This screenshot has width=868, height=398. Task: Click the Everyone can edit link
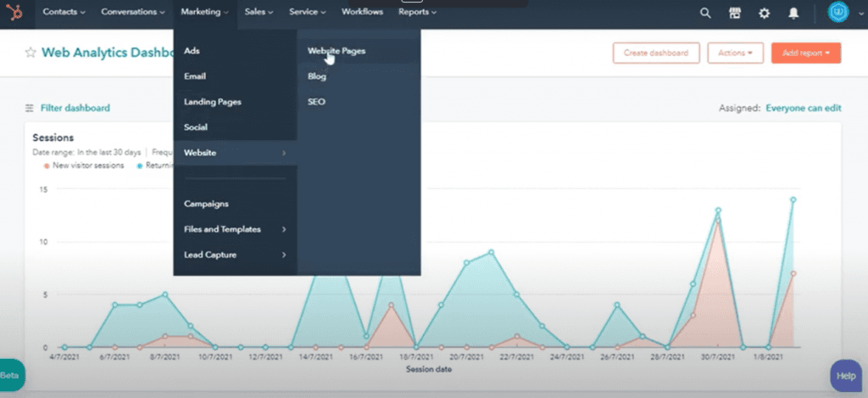tap(804, 108)
